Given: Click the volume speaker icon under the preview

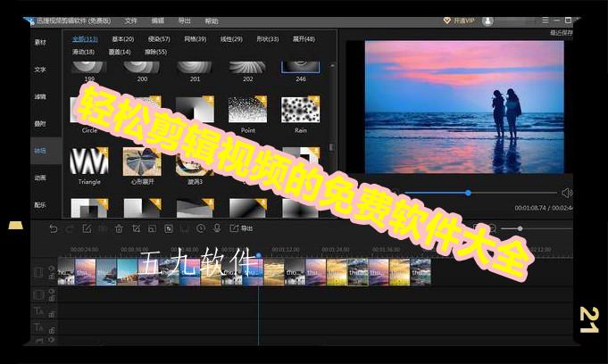Looking at the screenshot, I should click(566, 193).
